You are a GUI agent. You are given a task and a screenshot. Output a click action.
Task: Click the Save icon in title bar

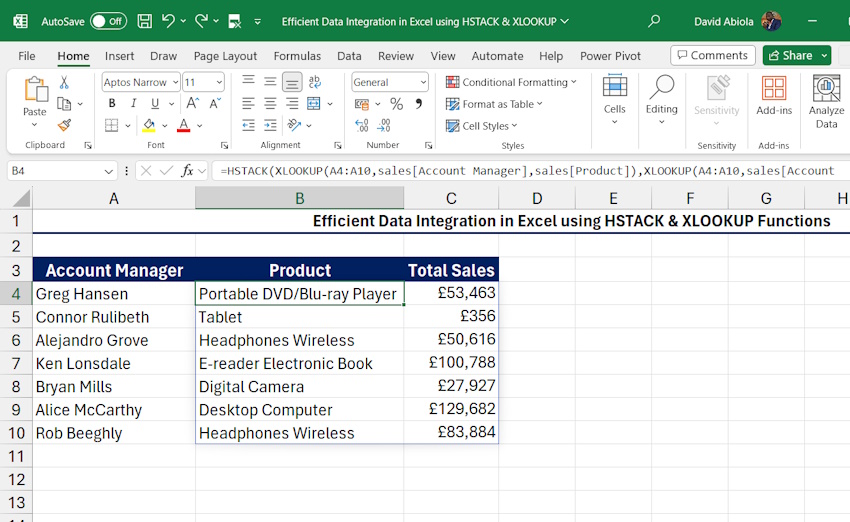pyautogui.click(x=144, y=21)
